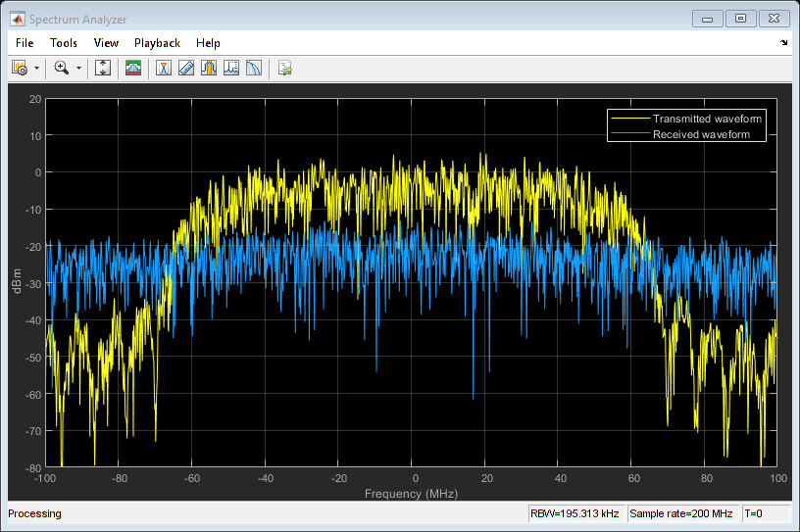Click the ruler measurement icon in toolbar
The height and width of the screenshot is (532, 800).
[186, 68]
